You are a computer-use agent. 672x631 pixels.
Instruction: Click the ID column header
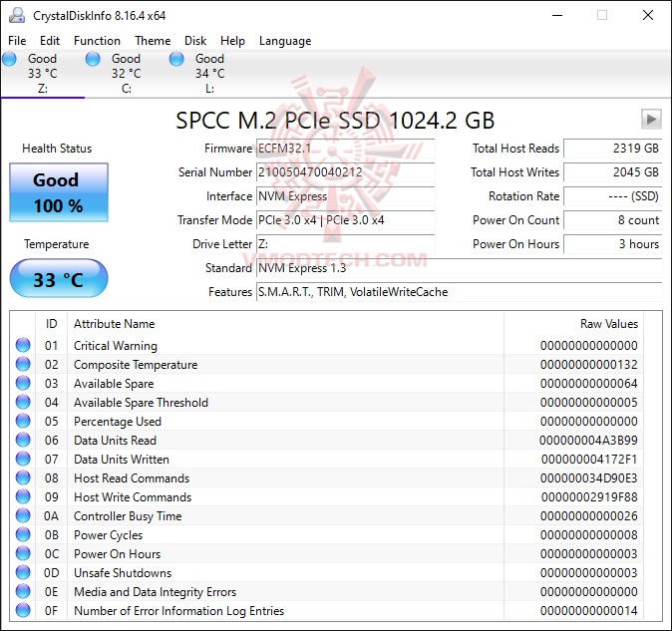pos(52,324)
